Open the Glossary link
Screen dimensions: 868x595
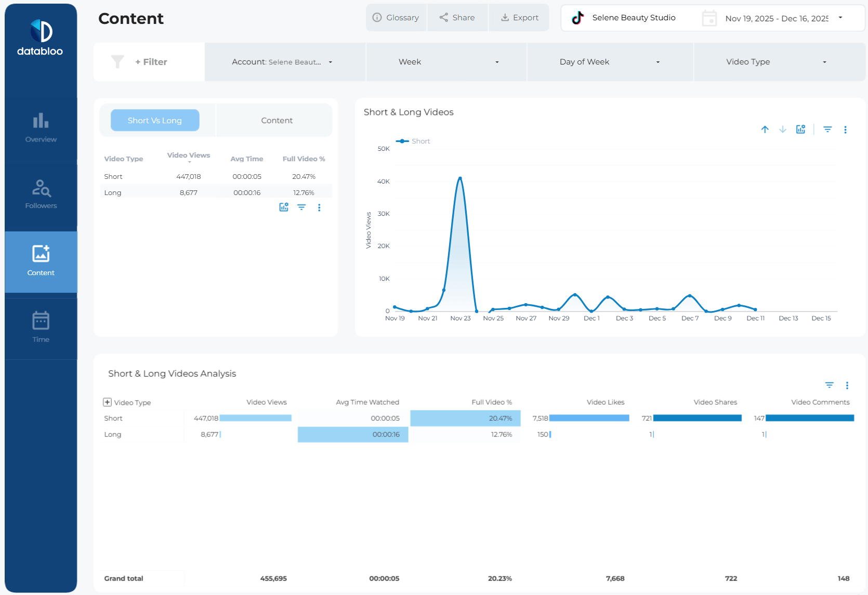click(396, 17)
